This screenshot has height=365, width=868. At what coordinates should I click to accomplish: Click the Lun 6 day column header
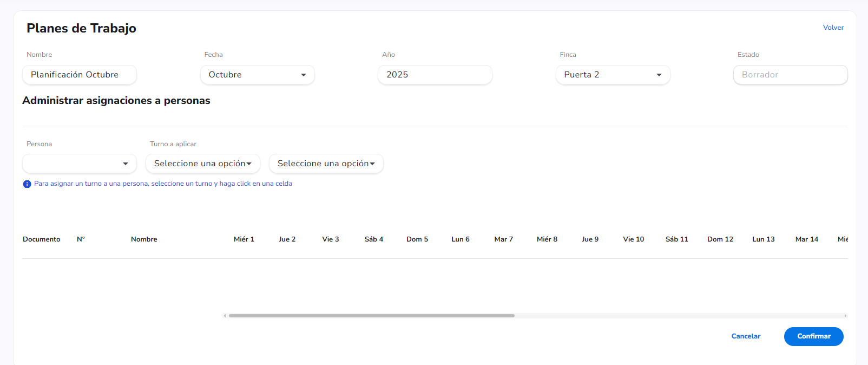461,239
